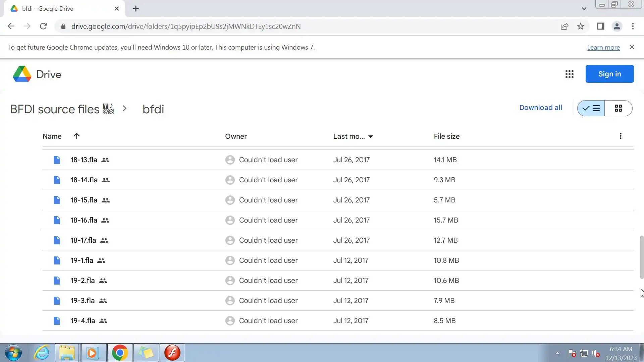
Task: Reverse sort direction arrow next to Name
Action: (x=76, y=136)
